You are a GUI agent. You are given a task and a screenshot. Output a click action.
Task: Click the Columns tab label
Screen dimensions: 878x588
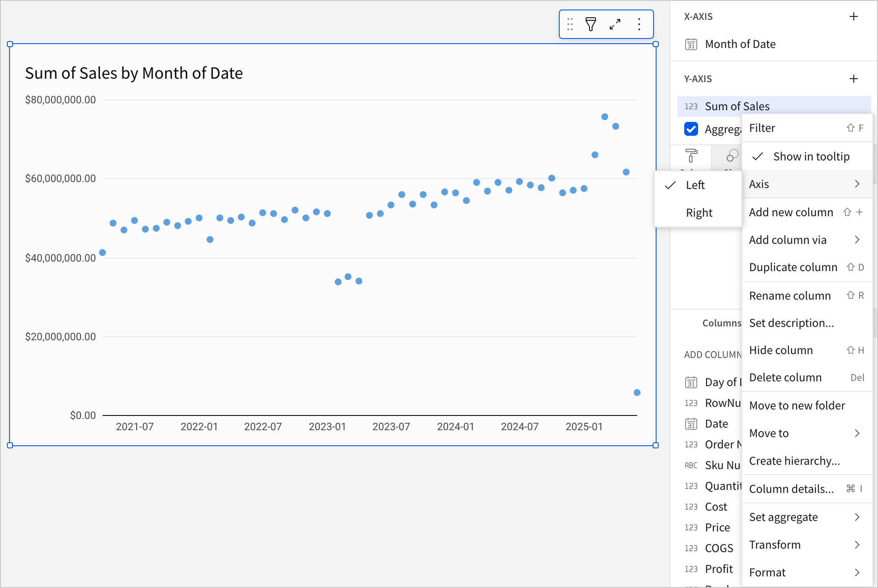point(721,323)
